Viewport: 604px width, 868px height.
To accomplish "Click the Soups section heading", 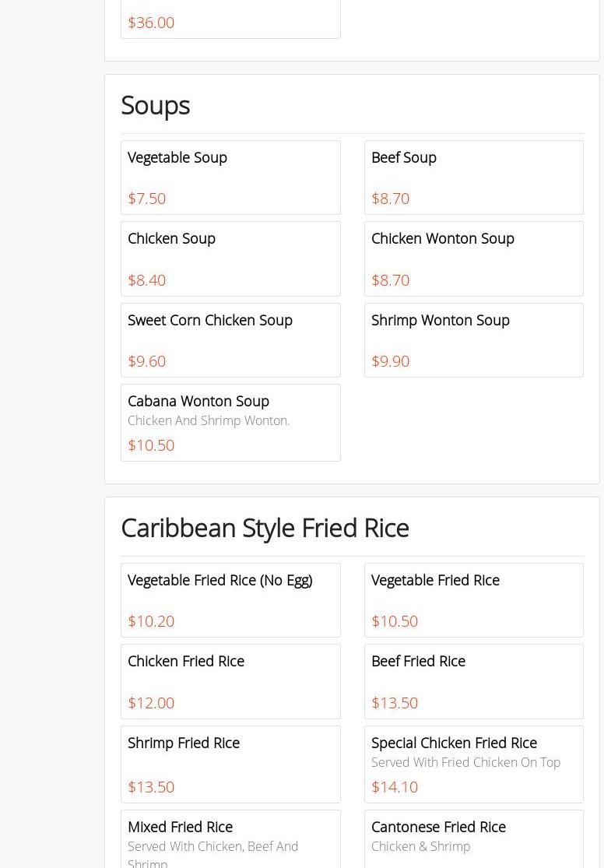I will 156,105.
